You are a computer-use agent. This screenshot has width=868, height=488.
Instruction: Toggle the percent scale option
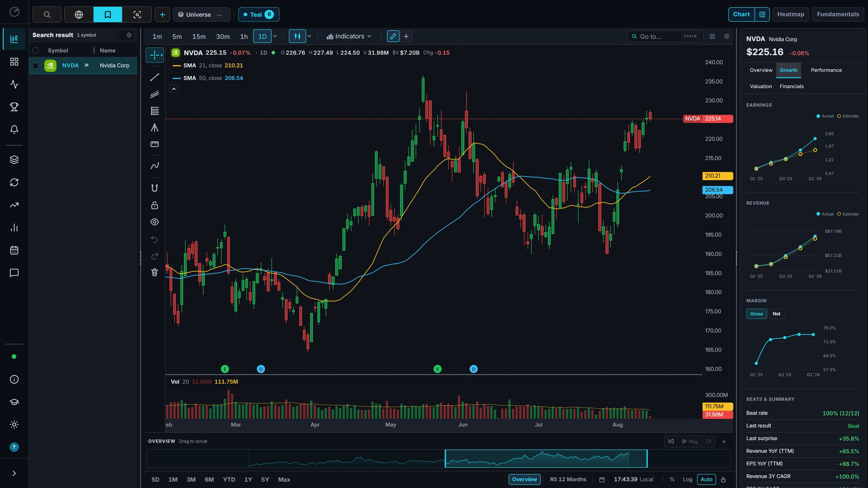[x=672, y=479]
